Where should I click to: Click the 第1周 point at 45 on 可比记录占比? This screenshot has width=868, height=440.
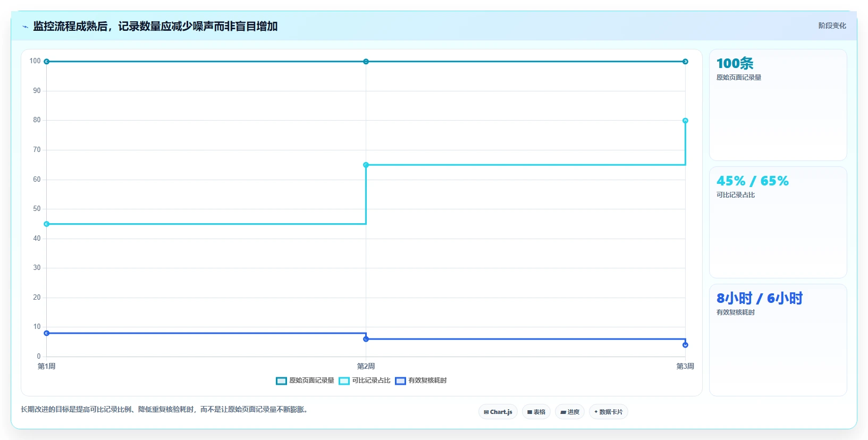[x=47, y=224]
